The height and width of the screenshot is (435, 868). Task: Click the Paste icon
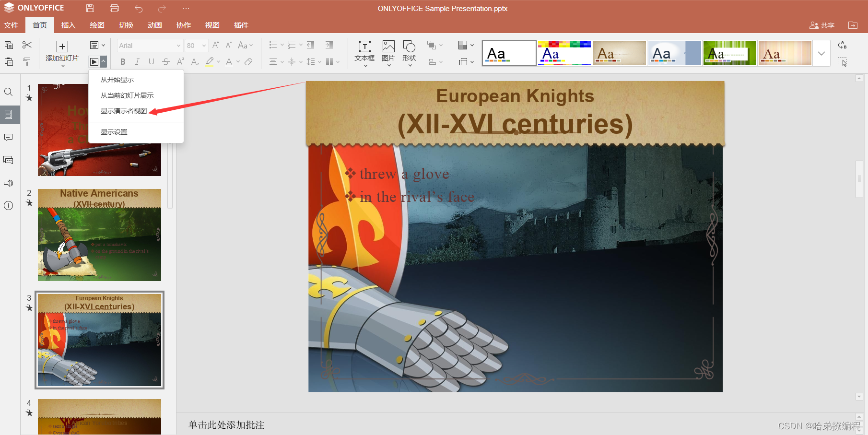tap(9, 61)
